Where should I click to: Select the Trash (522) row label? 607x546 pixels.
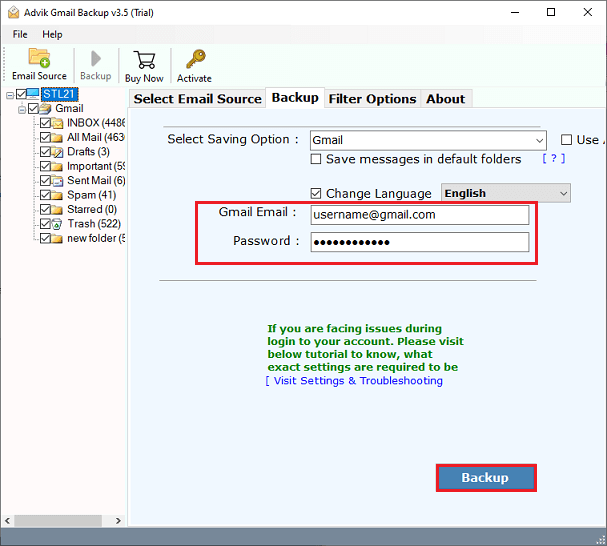[94, 223]
